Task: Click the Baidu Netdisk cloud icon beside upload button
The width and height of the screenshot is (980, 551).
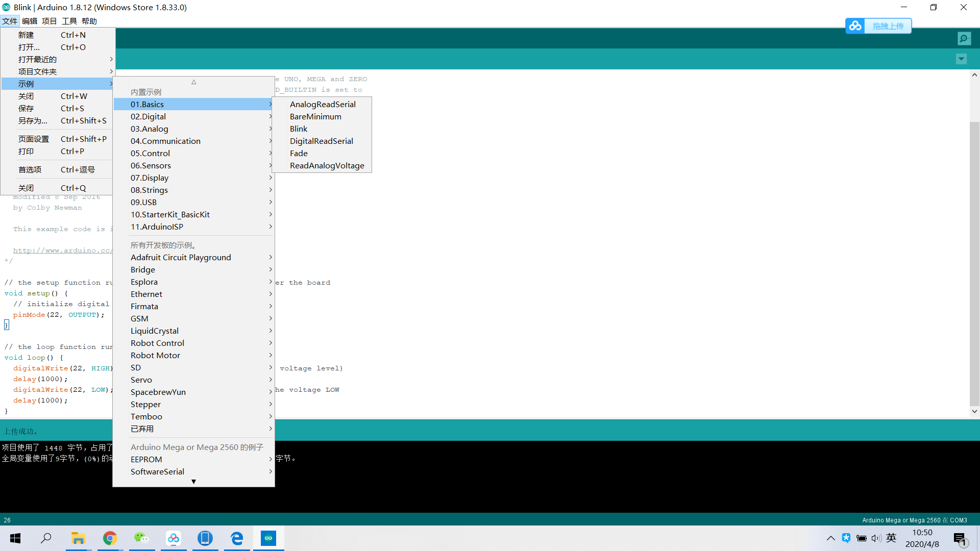Action: [x=855, y=26]
